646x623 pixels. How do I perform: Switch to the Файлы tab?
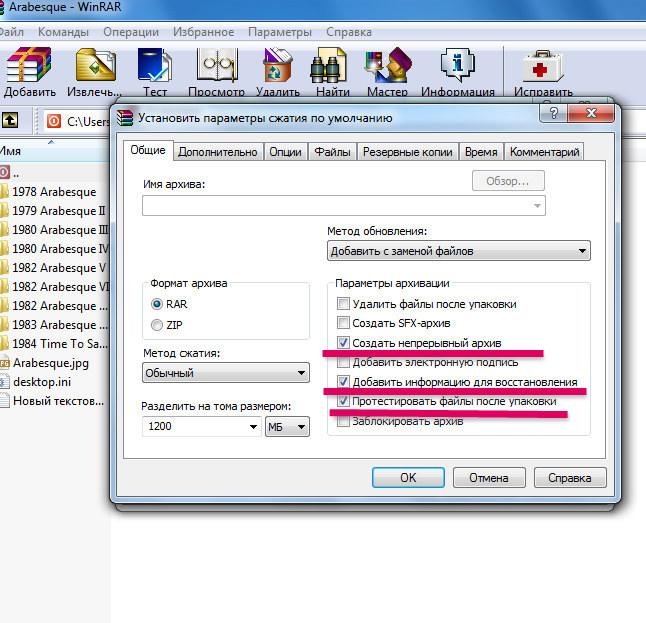[x=332, y=152]
